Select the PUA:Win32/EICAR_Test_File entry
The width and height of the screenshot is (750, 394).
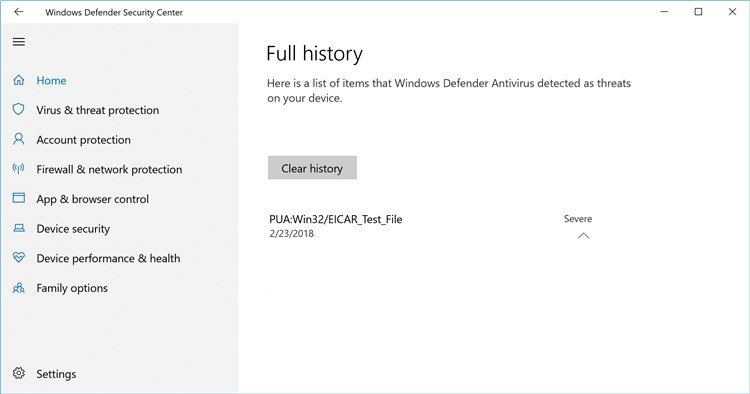335,219
